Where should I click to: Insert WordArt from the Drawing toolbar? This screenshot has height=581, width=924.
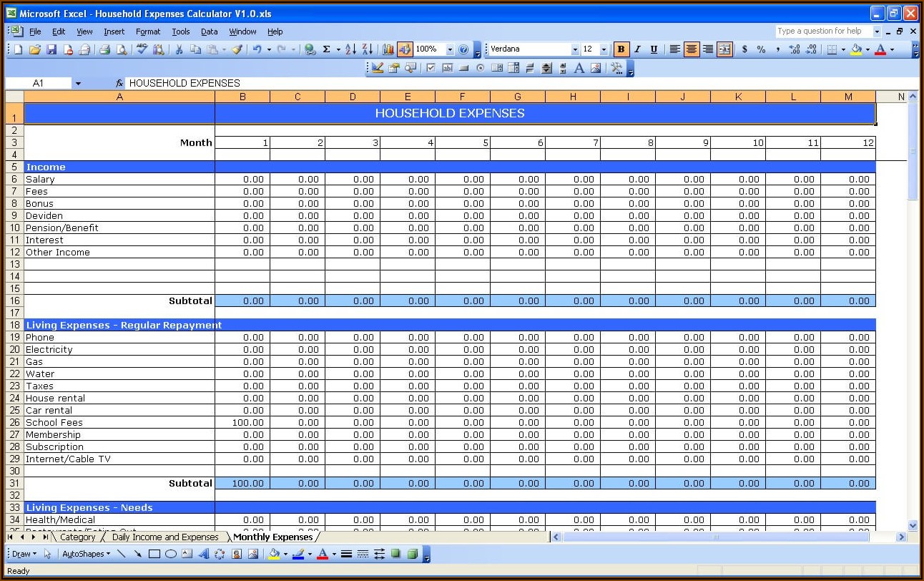pos(204,554)
